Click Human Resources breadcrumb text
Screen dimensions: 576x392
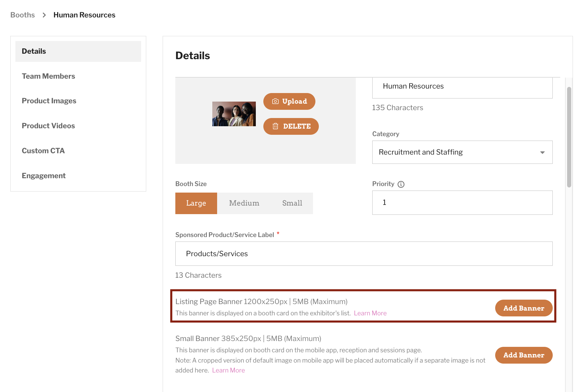tap(84, 15)
